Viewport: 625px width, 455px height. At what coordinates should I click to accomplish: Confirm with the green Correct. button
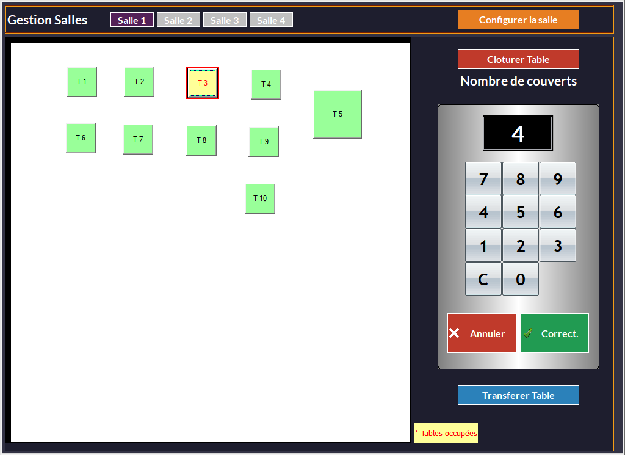click(x=555, y=333)
